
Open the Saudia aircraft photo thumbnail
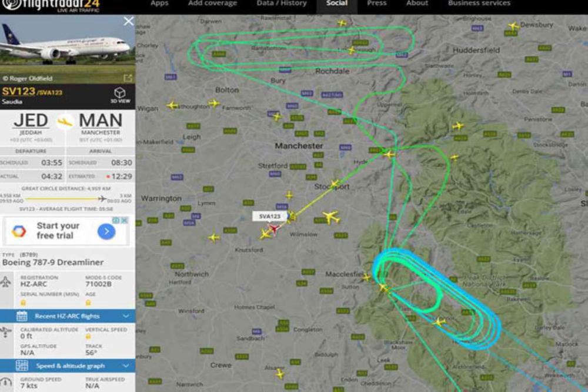(68, 49)
